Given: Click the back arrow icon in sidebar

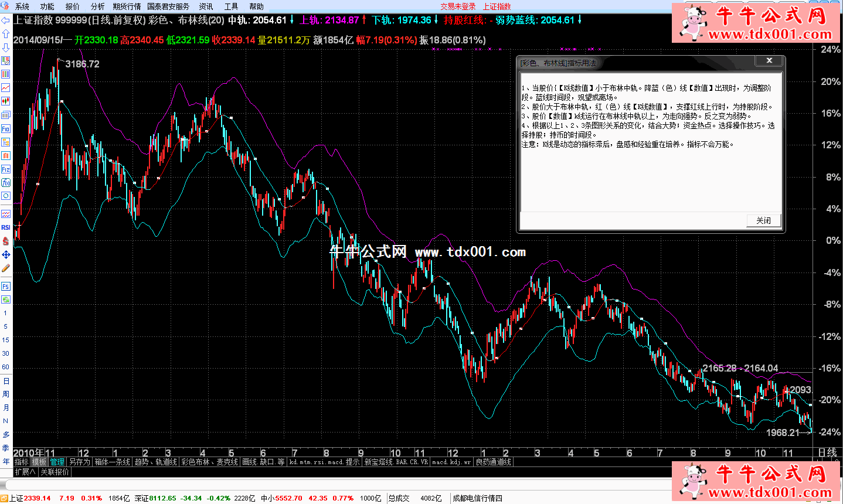Looking at the screenshot, I should (6, 20).
